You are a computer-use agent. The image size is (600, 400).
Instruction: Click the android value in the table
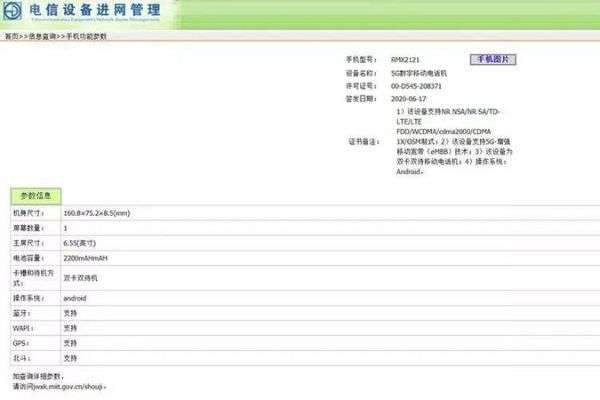(75, 298)
